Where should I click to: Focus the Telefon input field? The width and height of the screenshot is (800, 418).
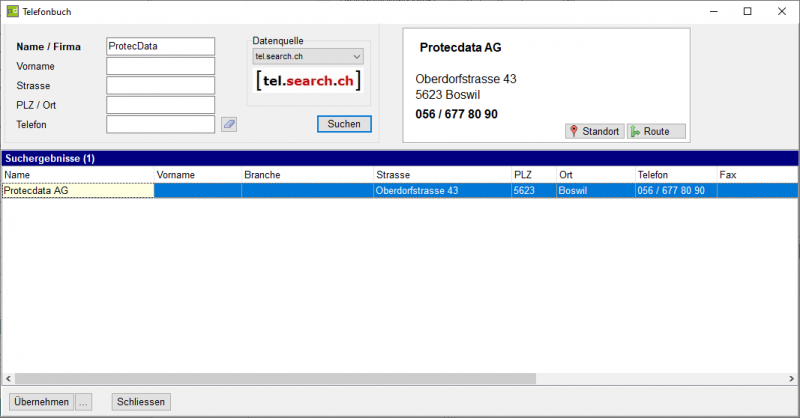coord(161,124)
